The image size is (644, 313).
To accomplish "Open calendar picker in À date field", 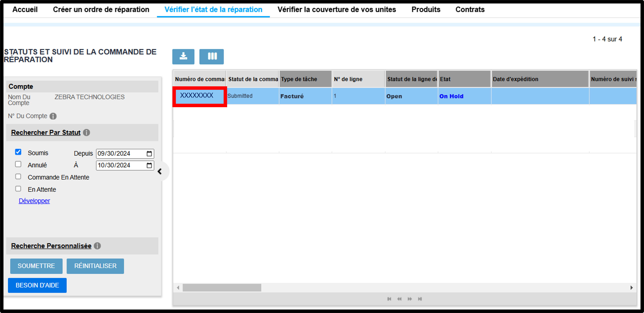I will tap(149, 165).
